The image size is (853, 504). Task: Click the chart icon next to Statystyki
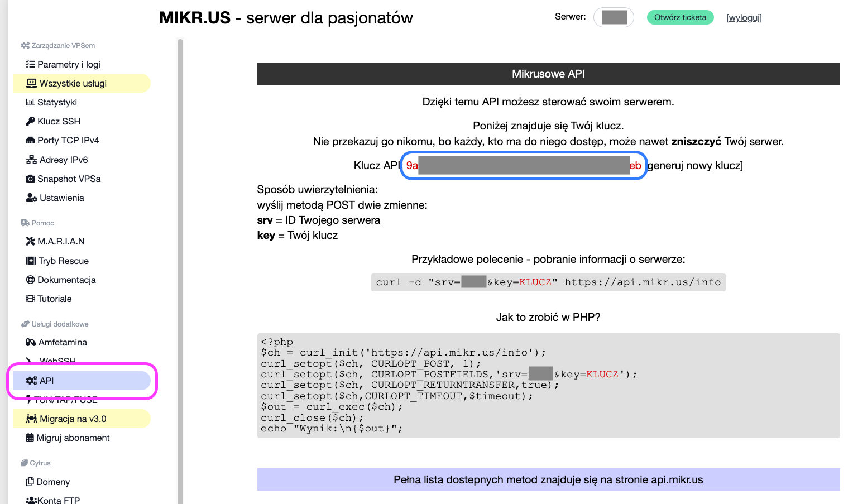[x=30, y=102]
